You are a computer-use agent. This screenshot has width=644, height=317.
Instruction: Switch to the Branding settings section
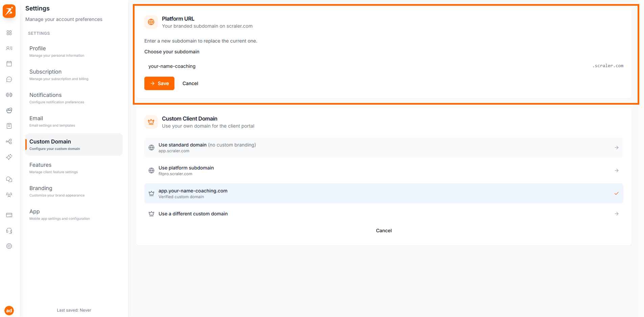pyautogui.click(x=41, y=188)
